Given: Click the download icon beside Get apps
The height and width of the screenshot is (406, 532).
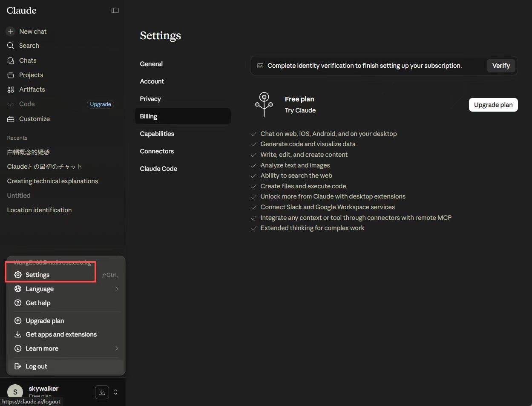Looking at the screenshot, I should (x=18, y=334).
